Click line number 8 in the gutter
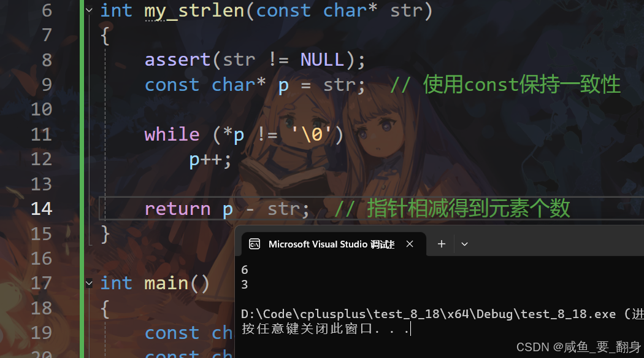This screenshot has width=644, height=358. pos(47,60)
